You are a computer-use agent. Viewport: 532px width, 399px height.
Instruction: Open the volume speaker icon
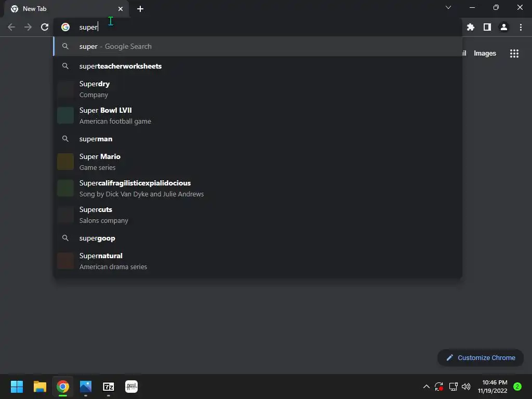coord(466,387)
